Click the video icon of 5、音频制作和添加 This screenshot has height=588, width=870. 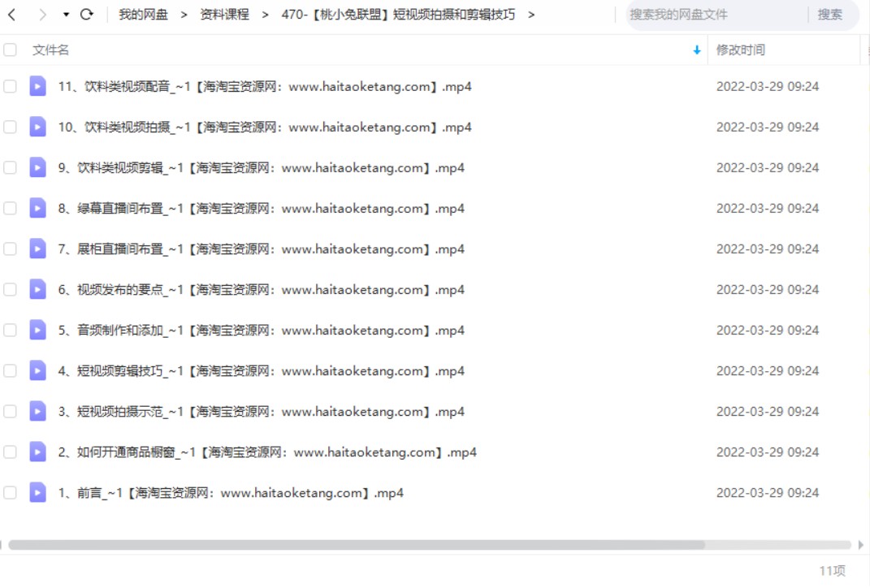pos(37,330)
